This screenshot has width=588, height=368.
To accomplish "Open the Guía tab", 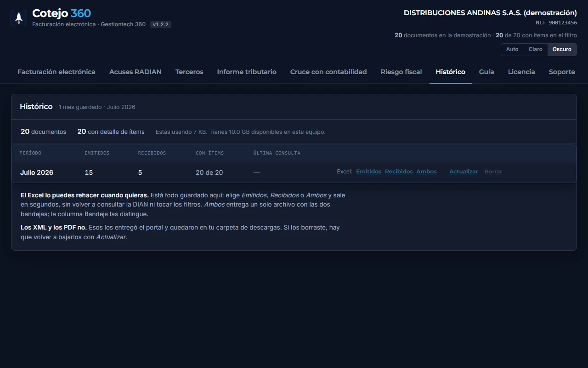I will click(486, 72).
